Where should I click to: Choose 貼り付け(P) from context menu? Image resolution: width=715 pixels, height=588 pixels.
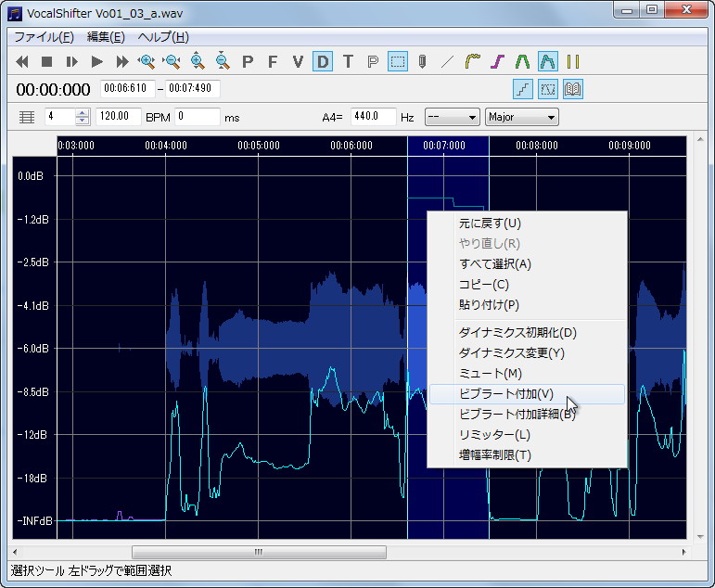click(527, 305)
